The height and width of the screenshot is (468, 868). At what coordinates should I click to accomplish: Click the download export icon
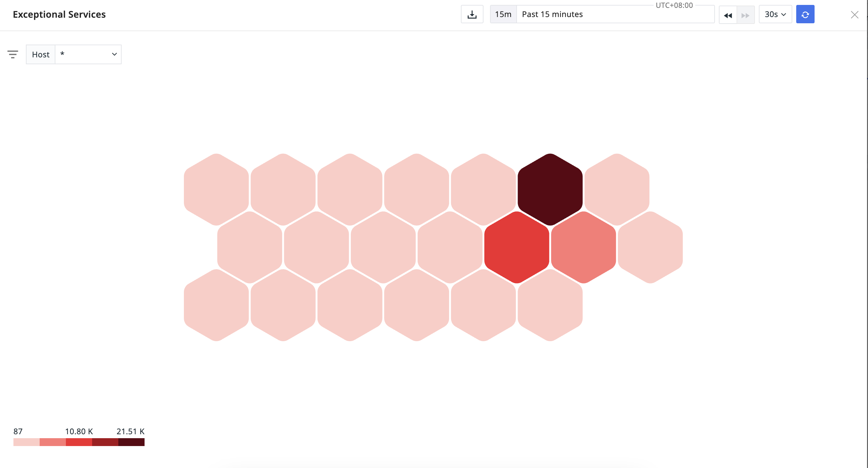tap(472, 14)
